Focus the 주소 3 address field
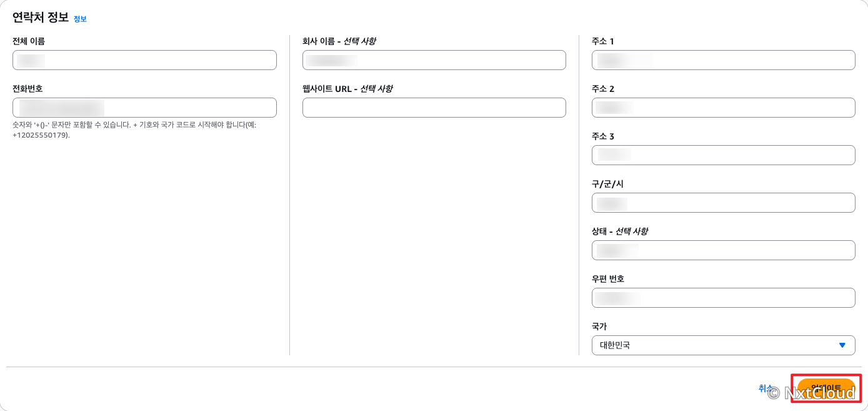The height and width of the screenshot is (411, 868). pos(723,155)
